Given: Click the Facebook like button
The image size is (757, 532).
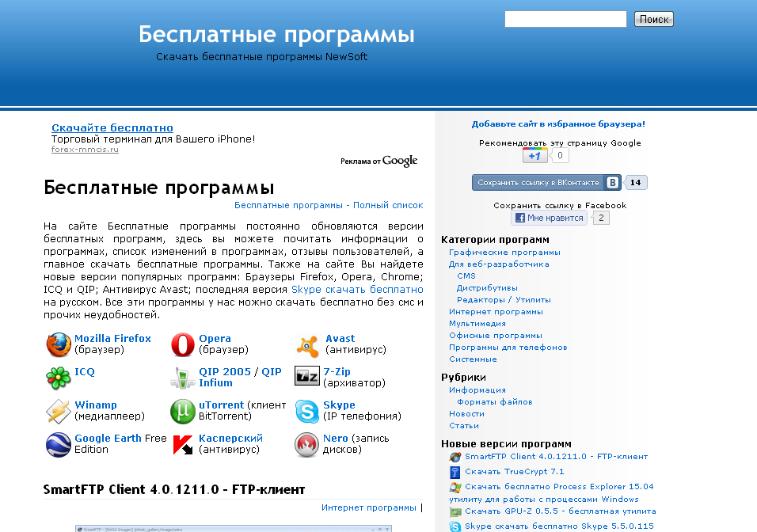Looking at the screenshot, I should [x=549, y=218].
